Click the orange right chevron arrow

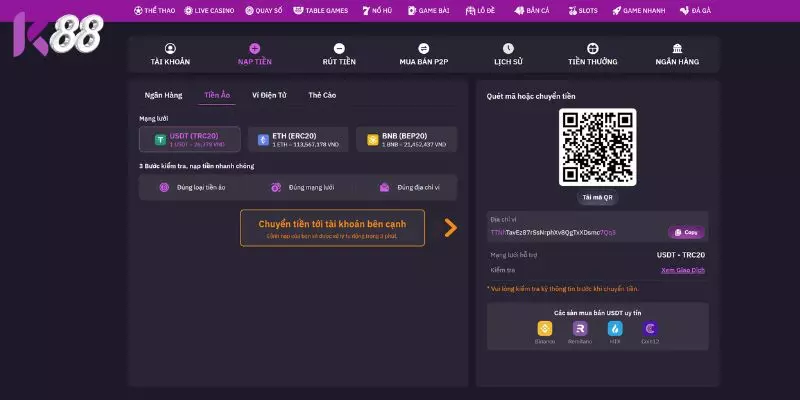point(451,228)
